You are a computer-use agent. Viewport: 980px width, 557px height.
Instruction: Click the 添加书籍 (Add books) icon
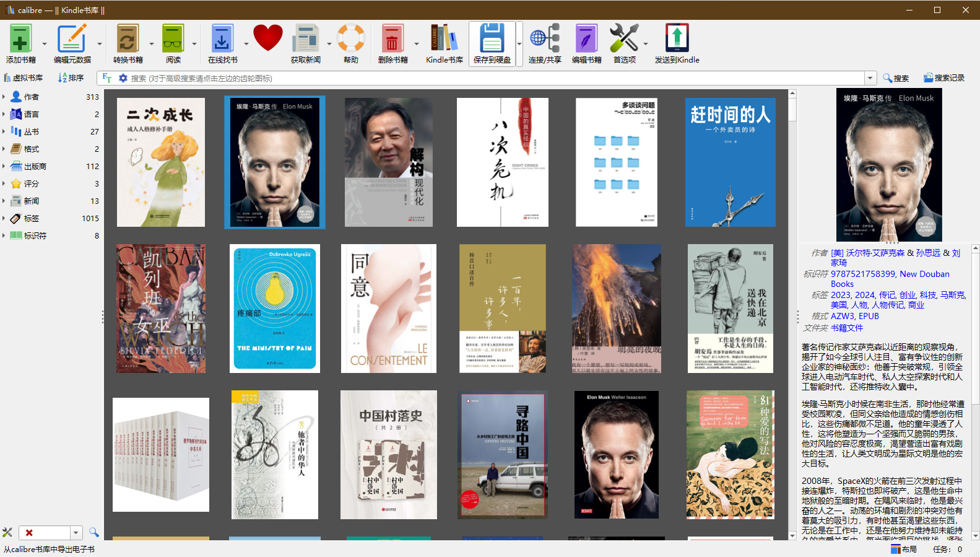(20, 38)
